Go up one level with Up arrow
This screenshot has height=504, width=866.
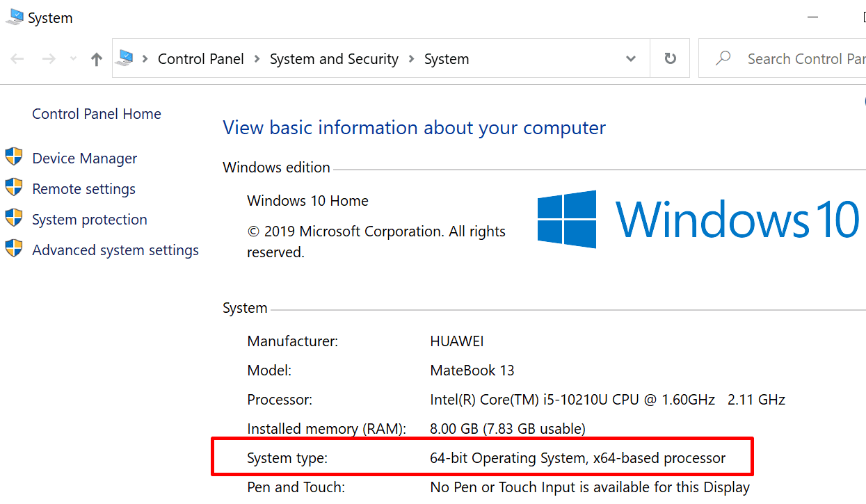click(x=97, y=59)
